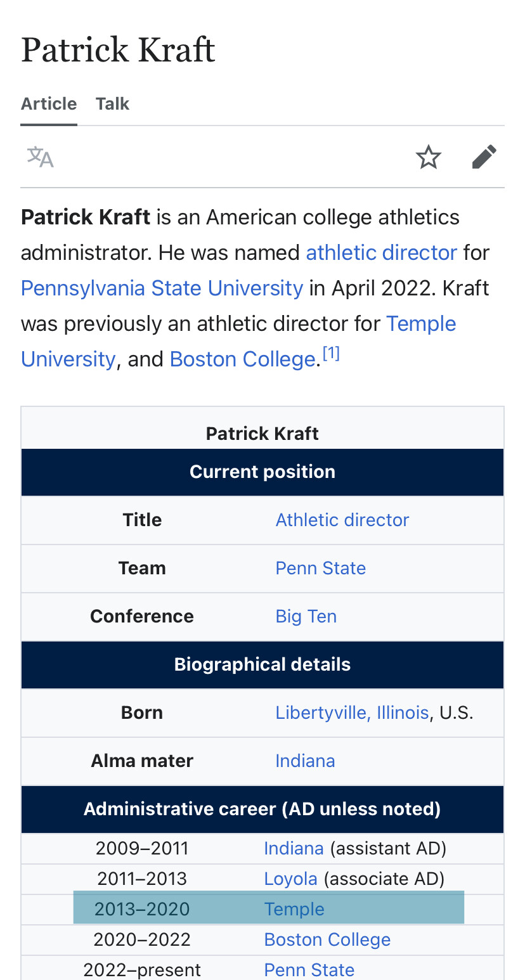Follow the Pennsylvania State University link

click(162, 288)
